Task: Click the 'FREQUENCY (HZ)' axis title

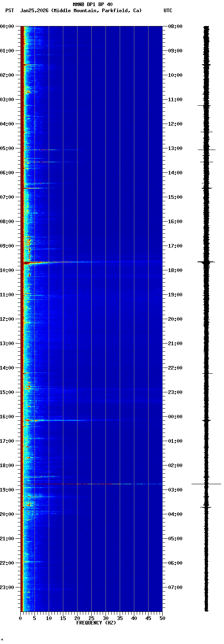Action: (96, 623)
